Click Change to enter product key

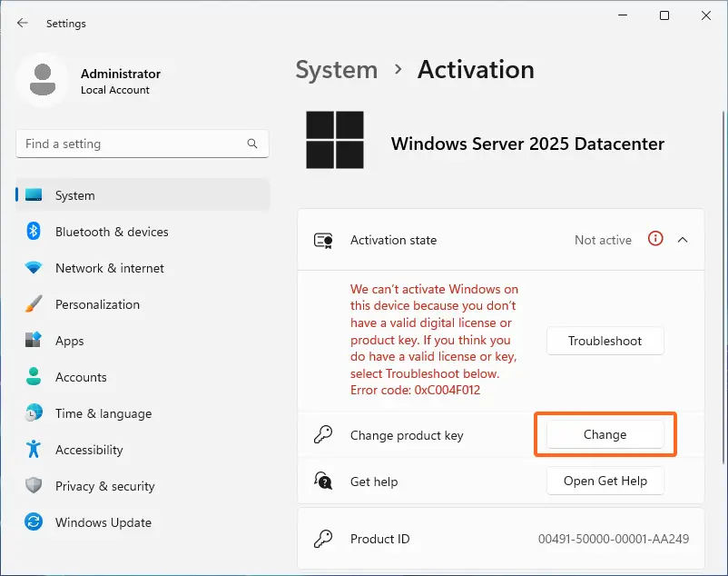[605, 434]
